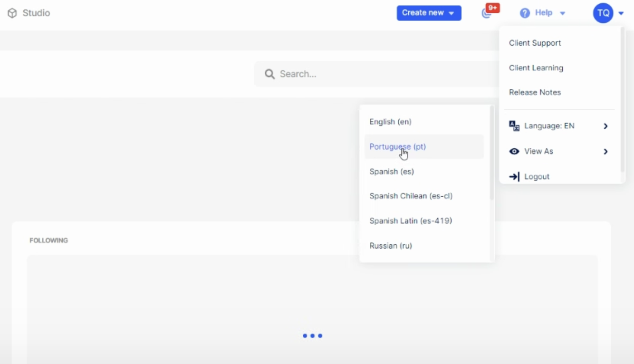634x364 pixels.
Task: Expand the View As submenu chevron
Action: pos(606,151)
